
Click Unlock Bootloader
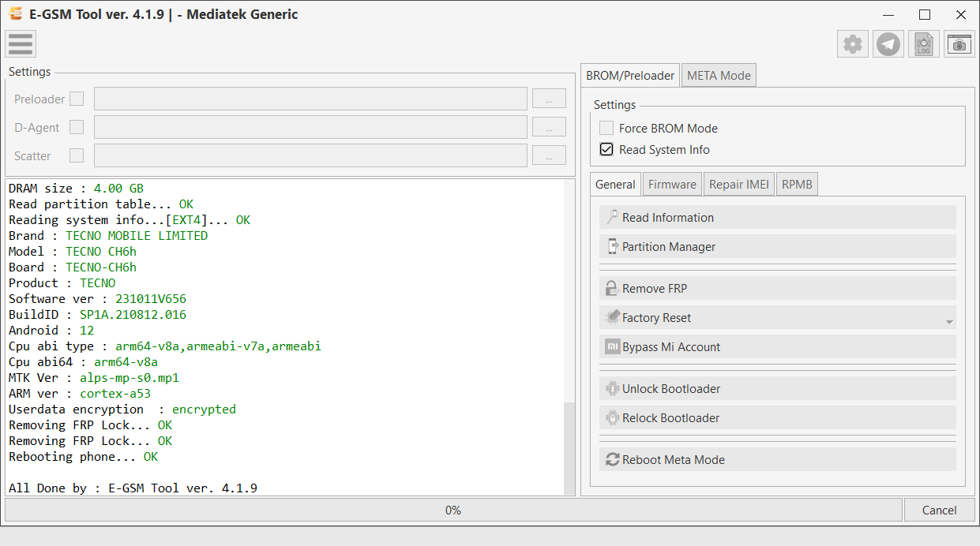click(778, 388)
